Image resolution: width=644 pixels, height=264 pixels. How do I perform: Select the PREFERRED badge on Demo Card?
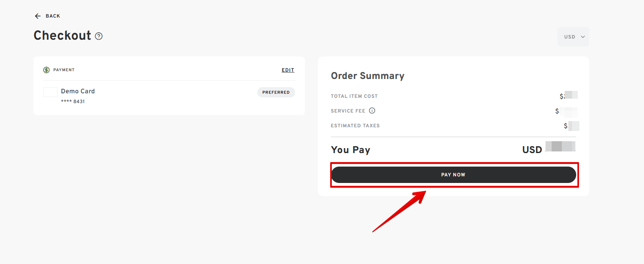pyautogui.click(x=276, y=93)
